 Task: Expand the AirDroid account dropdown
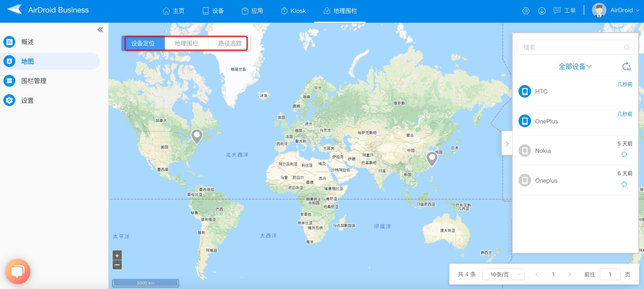pyautogui.click(x=625, y=10)
